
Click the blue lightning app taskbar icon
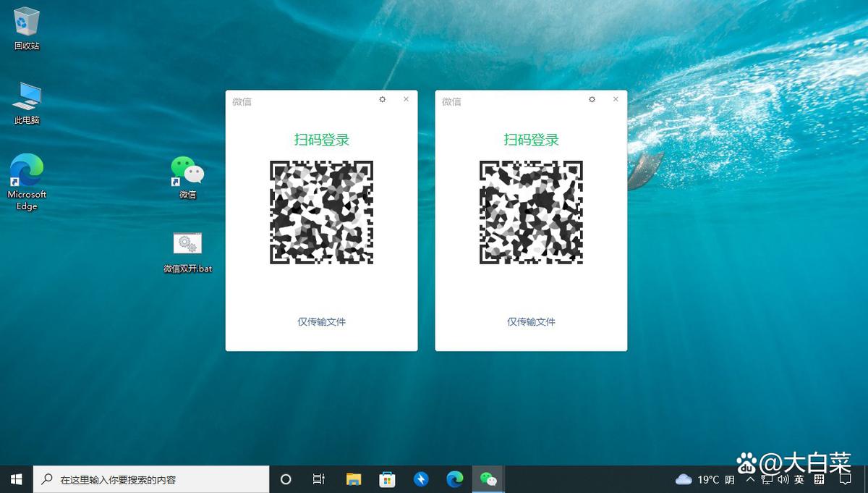[421, 479]
